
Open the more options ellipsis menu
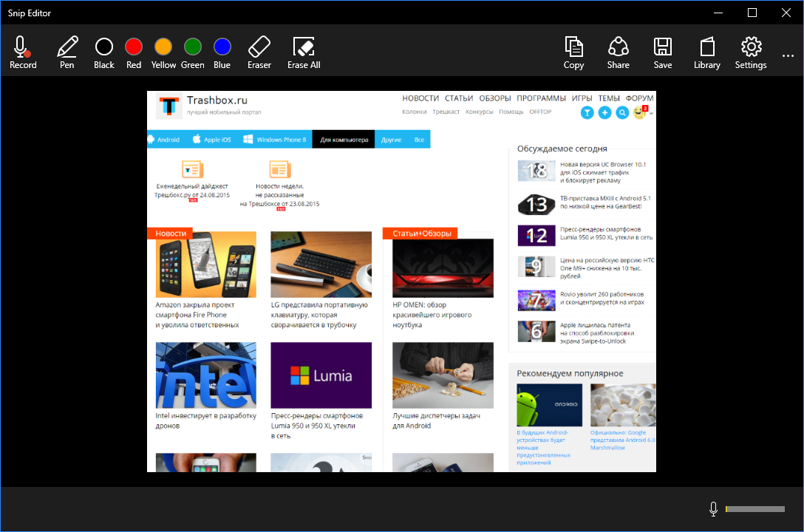[788, 55]
